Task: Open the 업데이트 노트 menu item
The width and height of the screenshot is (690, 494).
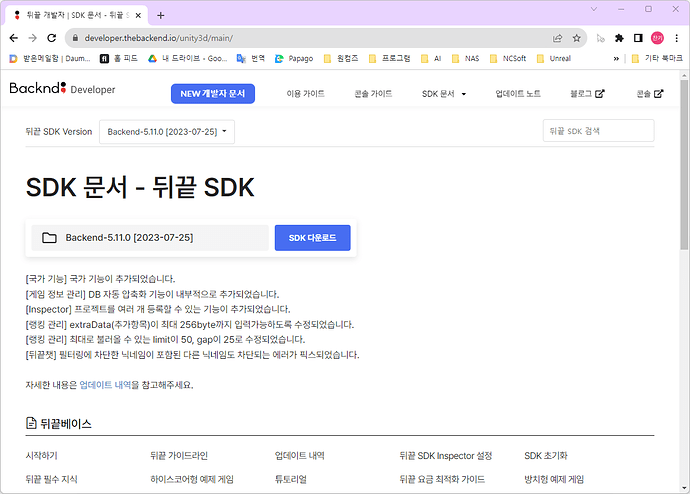Action: pos(518,94)
